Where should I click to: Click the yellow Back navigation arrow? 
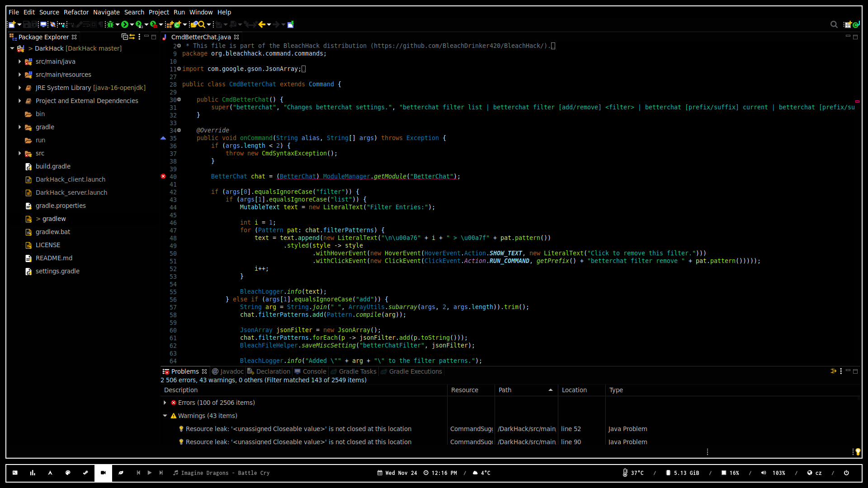[262, 24]
